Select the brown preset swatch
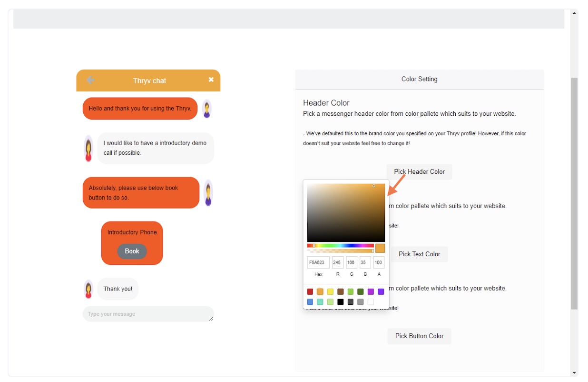Screen dimensions: 588x382 (x=341, y=292)
